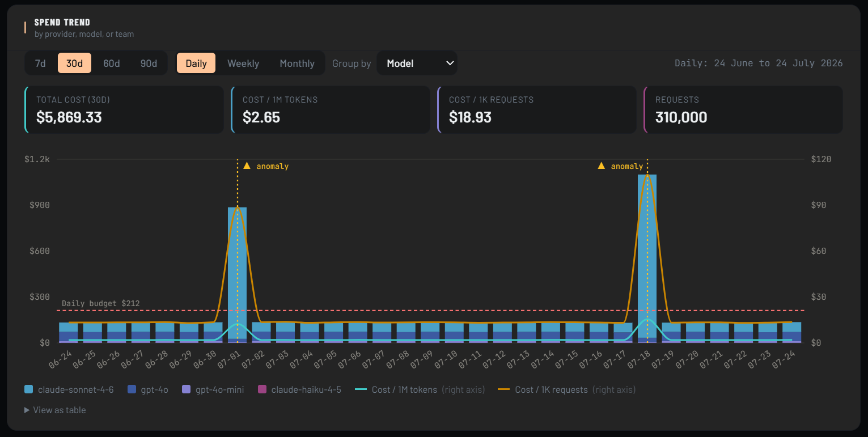This screenshot has width=868, height=437.
Task: Open the Total Cost (30D) card
Action: (124, 109)
